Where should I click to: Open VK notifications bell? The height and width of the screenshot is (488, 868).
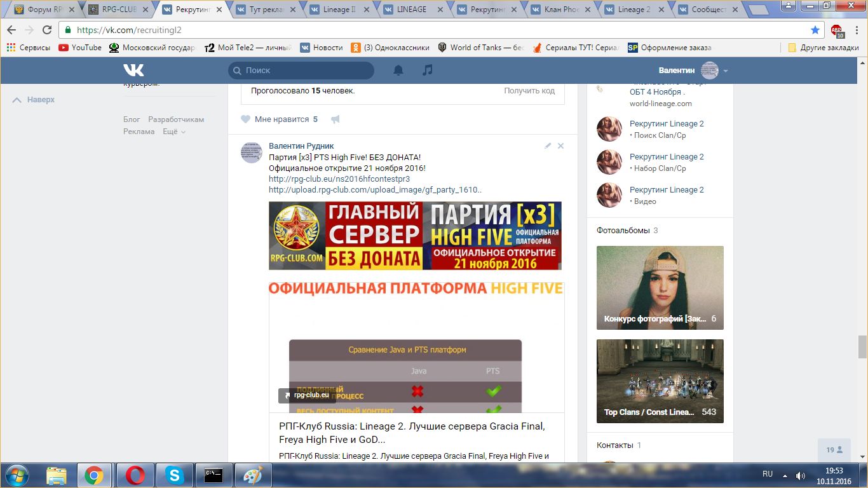[398, 70]
